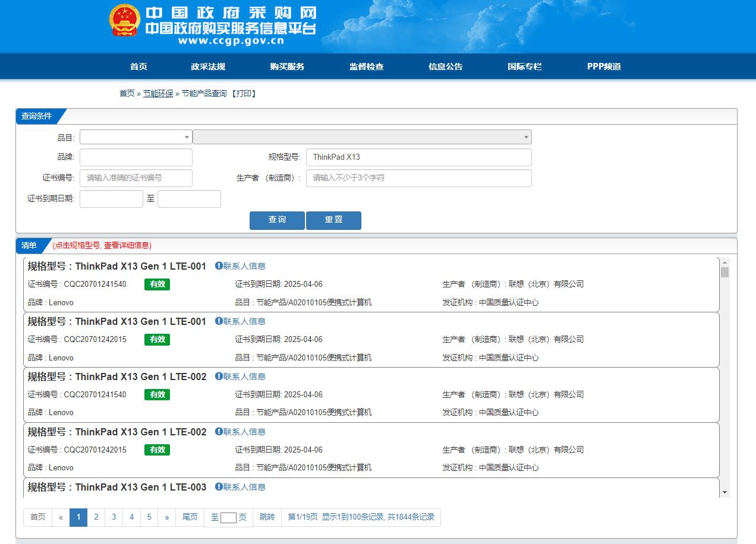Click the www.ccgp.gov.cn address in the banner
The width and height of the screenshot is (756, 544).
(x=231, y=41)
